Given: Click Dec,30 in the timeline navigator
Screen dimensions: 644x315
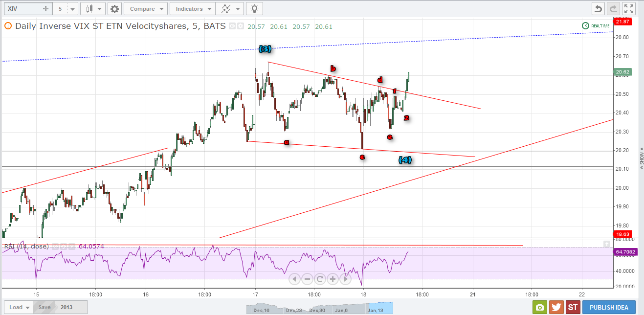Looking at the screenshot, I should (316, 310).
